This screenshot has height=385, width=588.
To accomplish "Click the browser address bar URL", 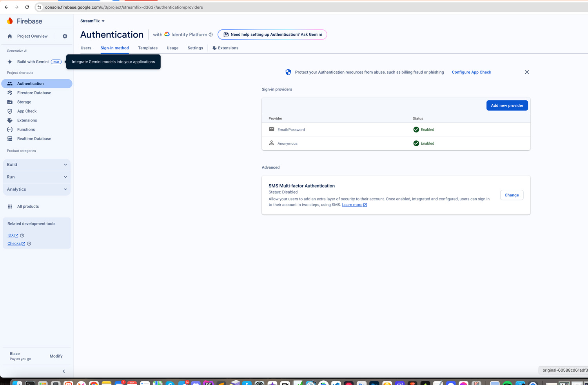I will pyautogui.click(x=124, y=7).
